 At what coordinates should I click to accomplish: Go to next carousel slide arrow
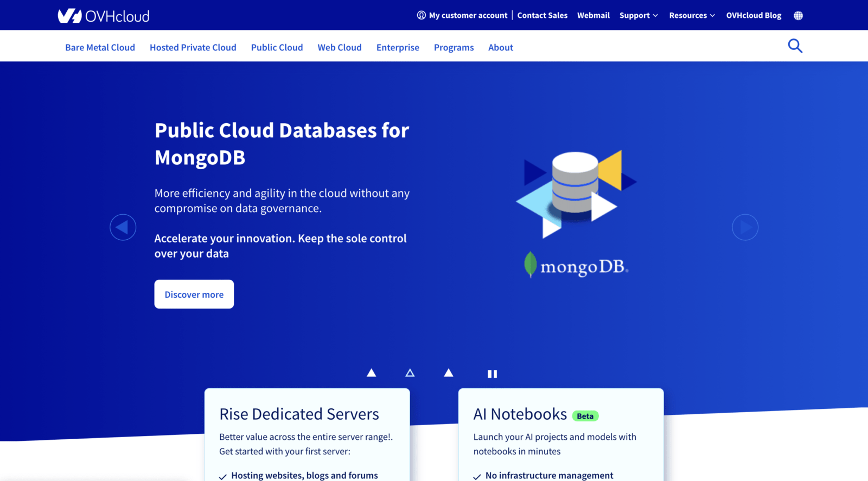[745, 227]
